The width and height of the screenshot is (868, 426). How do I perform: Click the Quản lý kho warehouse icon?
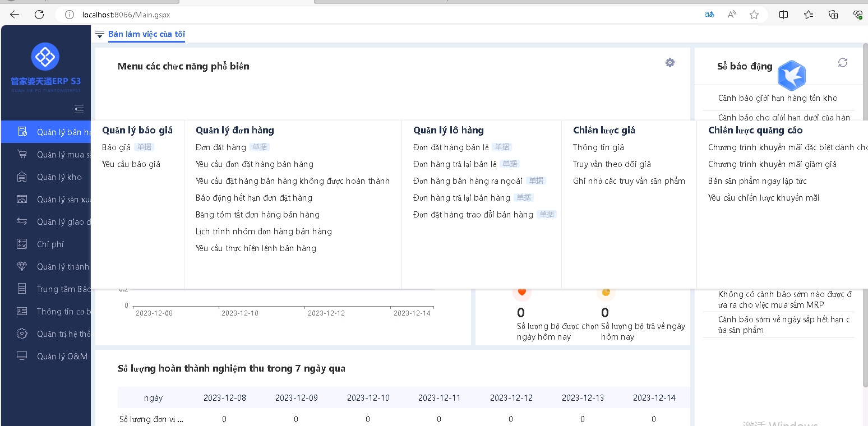(x=22, y=177)
